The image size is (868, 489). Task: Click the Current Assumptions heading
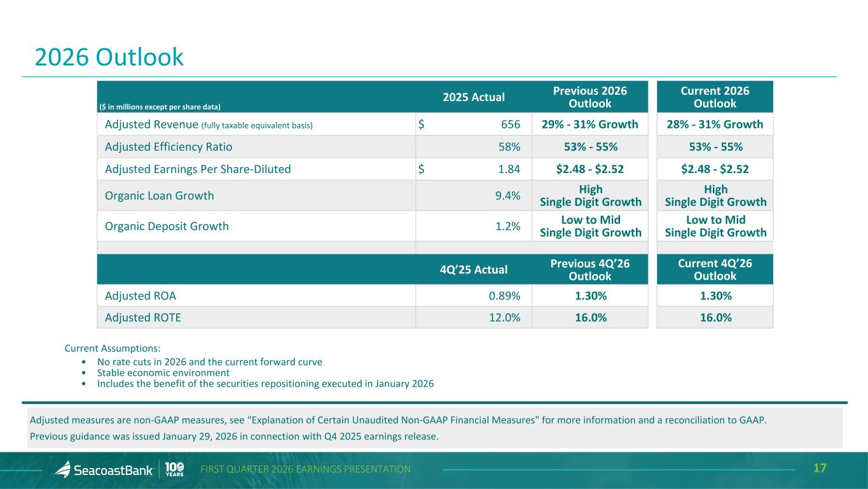tap(113, 348)
